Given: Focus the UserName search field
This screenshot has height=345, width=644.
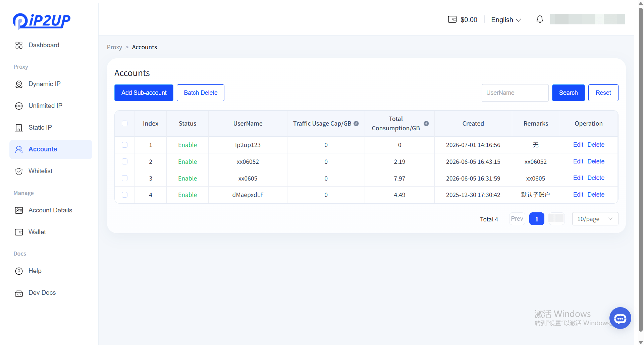Looking at the screenshot, I should coord(515,93).
